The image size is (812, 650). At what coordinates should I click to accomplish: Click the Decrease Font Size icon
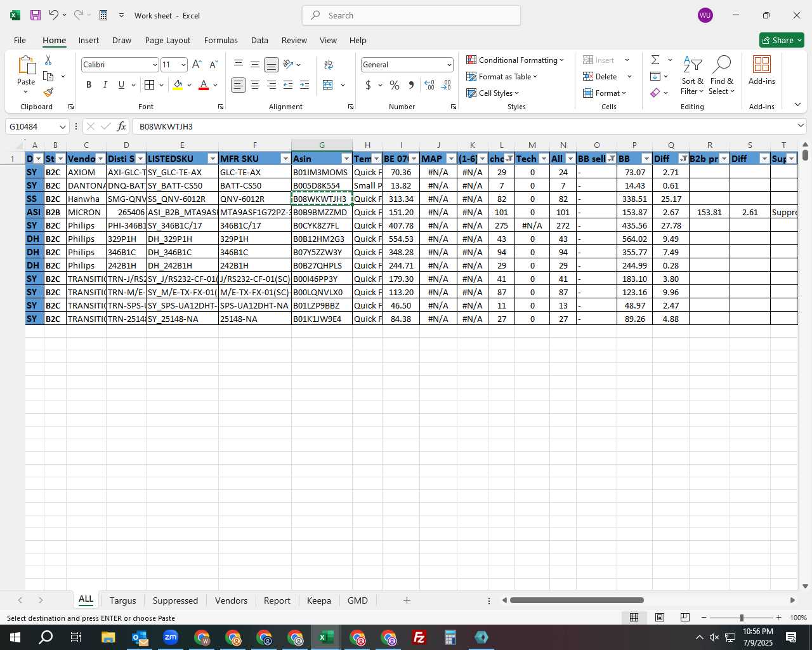[x=213, y=64]
